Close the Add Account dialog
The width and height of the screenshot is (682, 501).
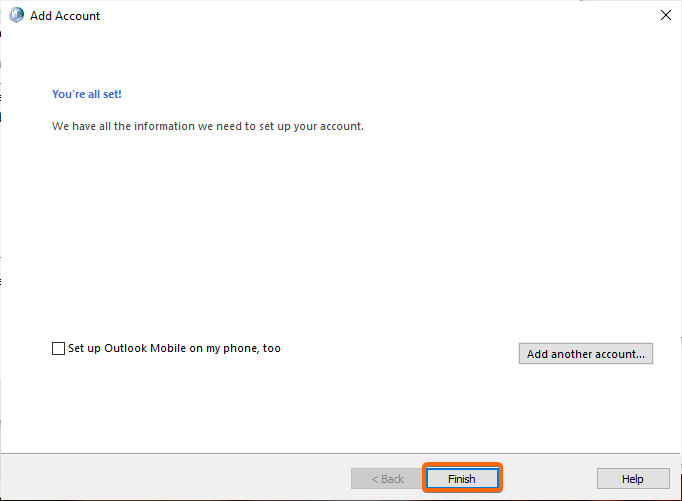[x=665, y=15]
